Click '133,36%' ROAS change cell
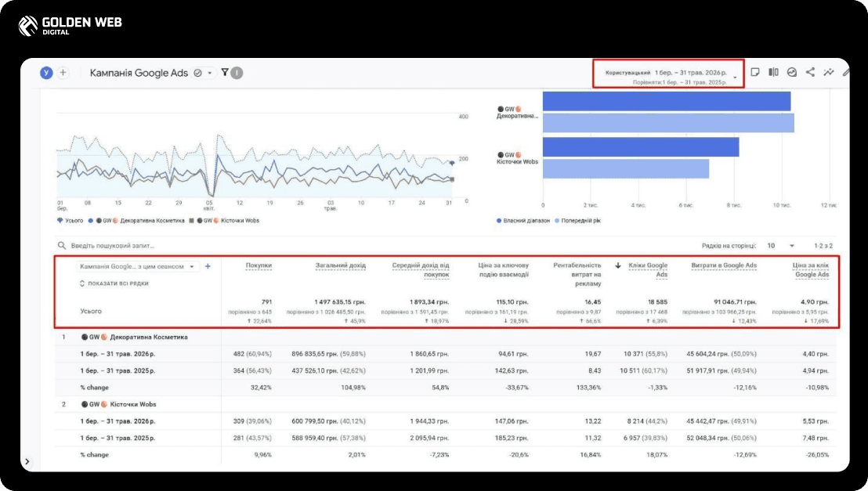This screenshot has height=491, width=868. pyautogui.click(x=588, y=388)
